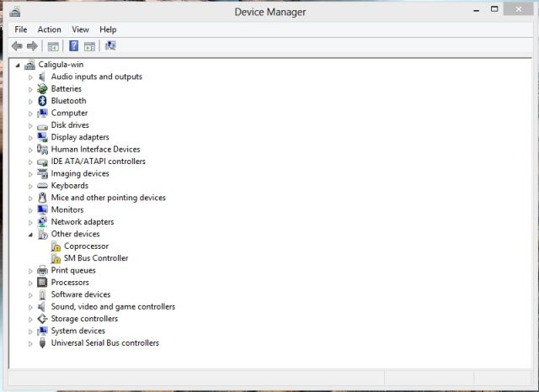Viewport: 539px width, 392px height.
Task: Select the Print queues label
Action: coord(73,271)
